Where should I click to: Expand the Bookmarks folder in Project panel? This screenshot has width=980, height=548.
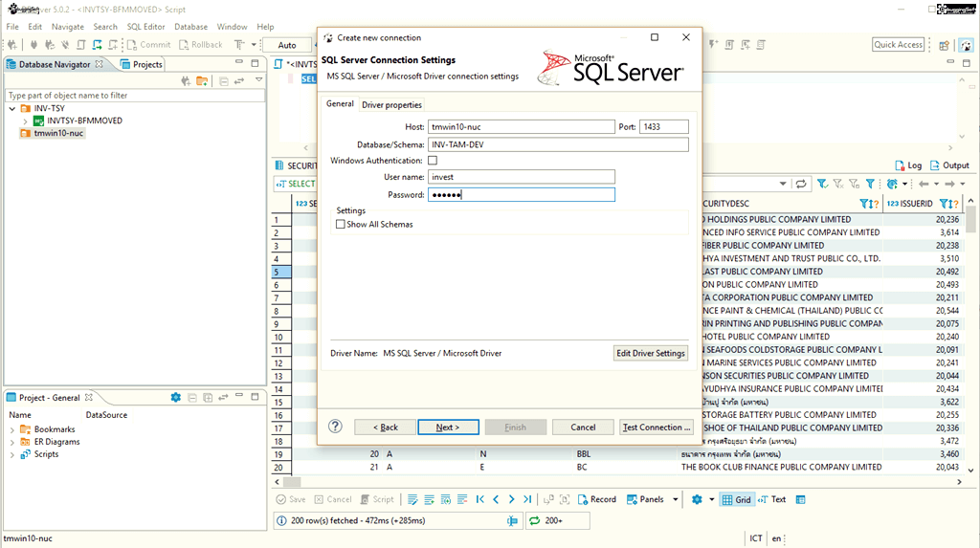(12, 429)
